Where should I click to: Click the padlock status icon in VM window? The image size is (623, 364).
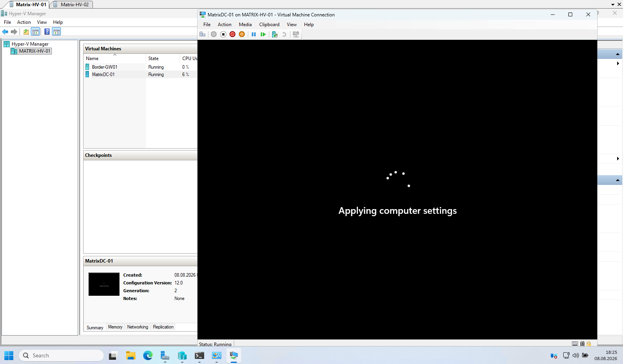(589, 344)
